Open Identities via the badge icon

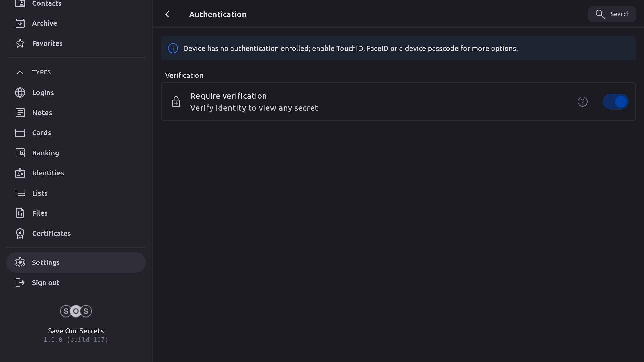[x=20, y=173]
